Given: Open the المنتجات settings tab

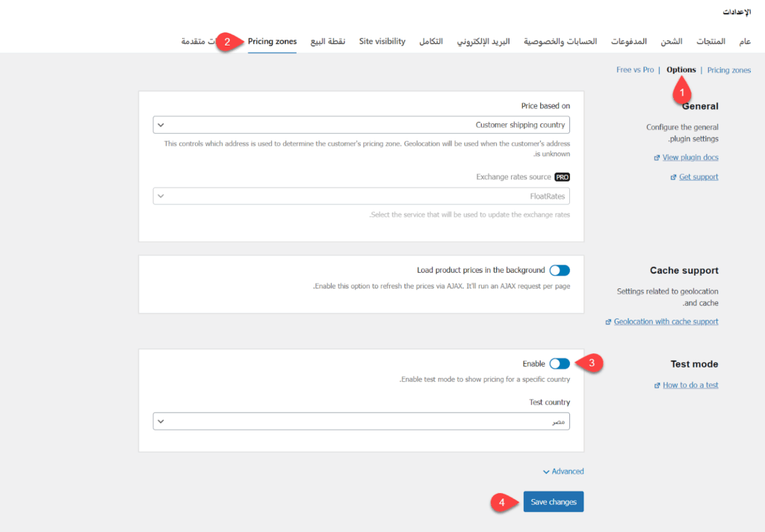Looking at the screenshot, I should click(710, 41).
